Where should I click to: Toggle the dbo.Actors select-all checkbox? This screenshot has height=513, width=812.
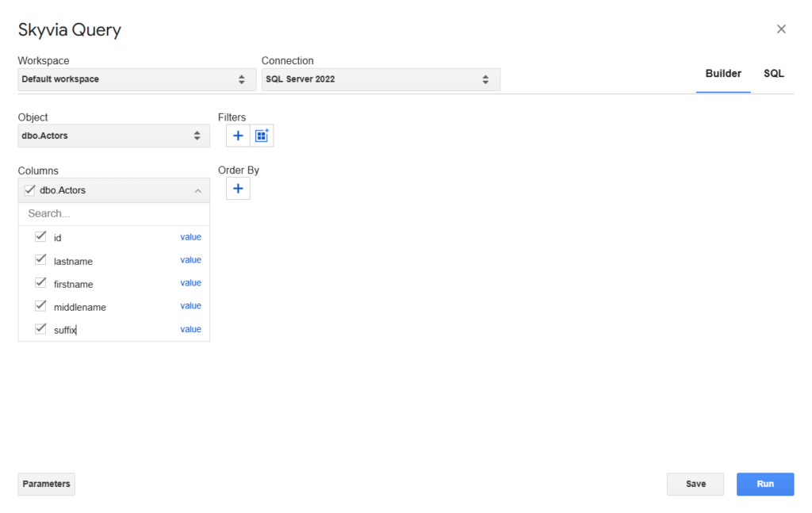(x=29, y=190)
